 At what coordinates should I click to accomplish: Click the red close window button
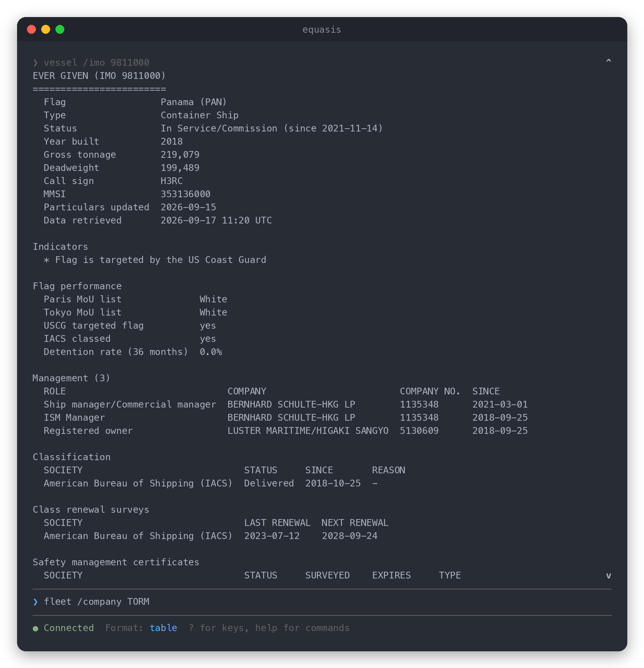pos(32,29)
